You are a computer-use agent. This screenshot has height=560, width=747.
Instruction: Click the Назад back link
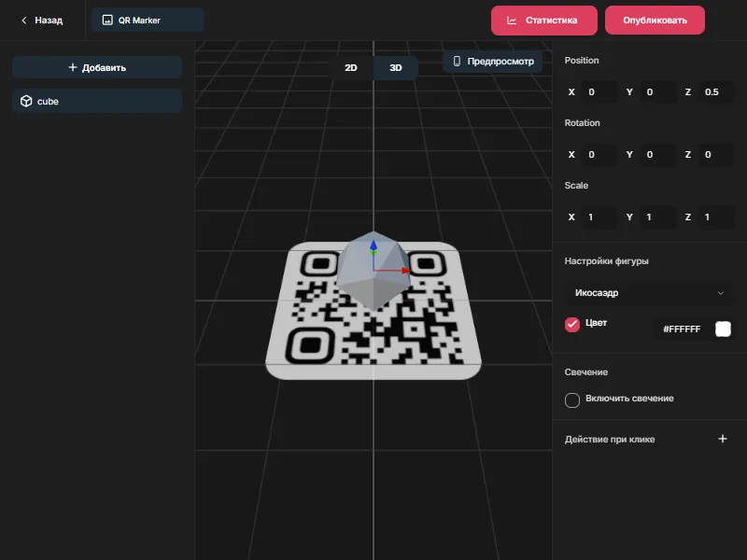click(42, 21)
